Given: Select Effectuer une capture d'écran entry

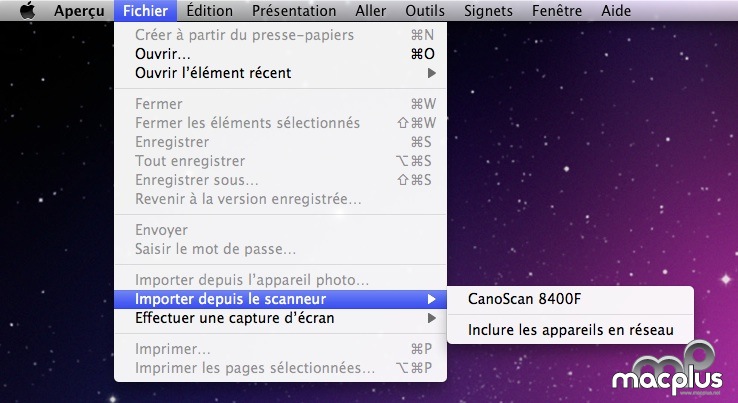Looking at the screenshot, I should click(281, 318).
